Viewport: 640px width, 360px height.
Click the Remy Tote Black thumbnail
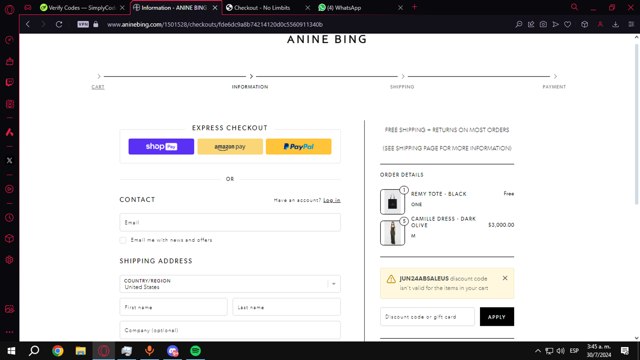coord(392,202)
